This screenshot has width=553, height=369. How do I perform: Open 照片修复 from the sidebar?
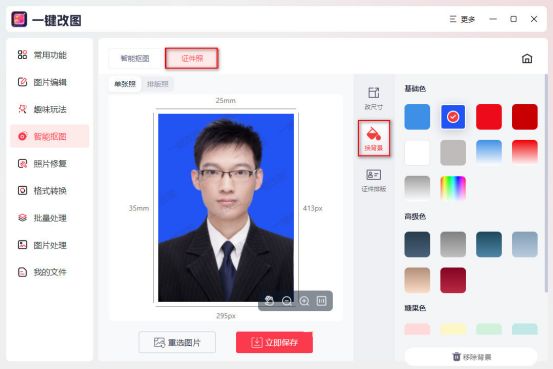click(49, 164)
